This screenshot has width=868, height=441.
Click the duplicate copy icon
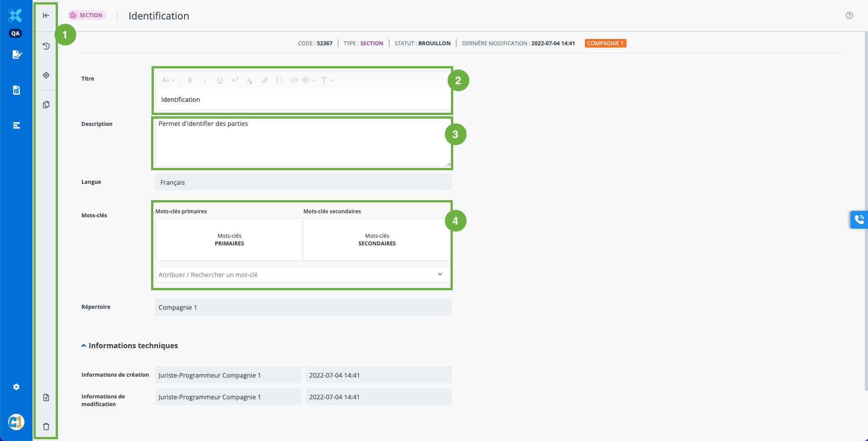[46, 105]
